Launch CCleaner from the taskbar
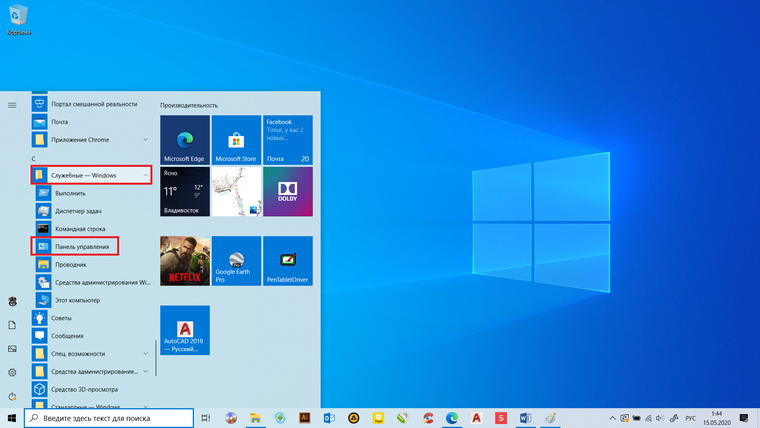This screenshot has height=428, width=760. tap(428, 418)
